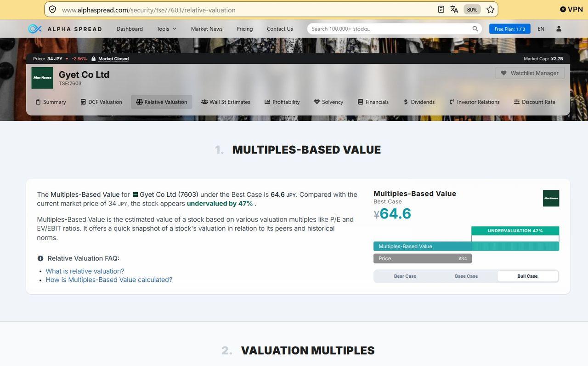Select the Relative Valuation tab
588x366 pixels.
click(x=162, y=102)
